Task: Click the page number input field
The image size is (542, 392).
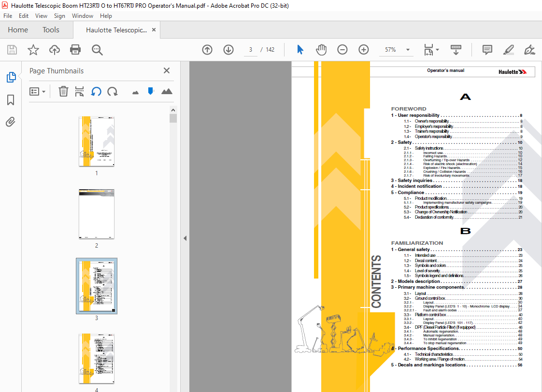Action: tap(251, 50)
